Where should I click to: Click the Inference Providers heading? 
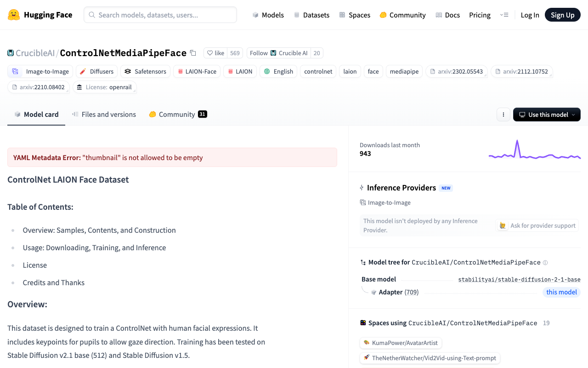click(x=401, y=188)
